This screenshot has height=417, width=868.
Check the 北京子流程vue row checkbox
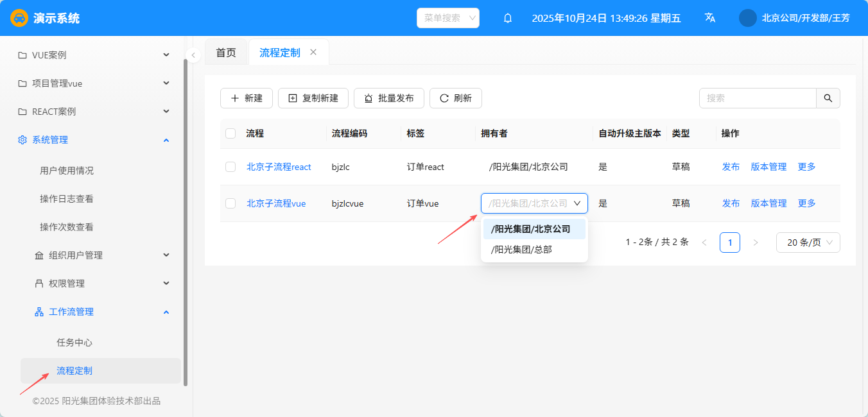tap(230, 203)
